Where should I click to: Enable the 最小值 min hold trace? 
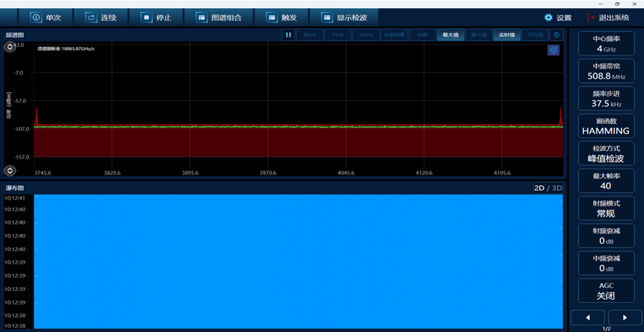479,34
